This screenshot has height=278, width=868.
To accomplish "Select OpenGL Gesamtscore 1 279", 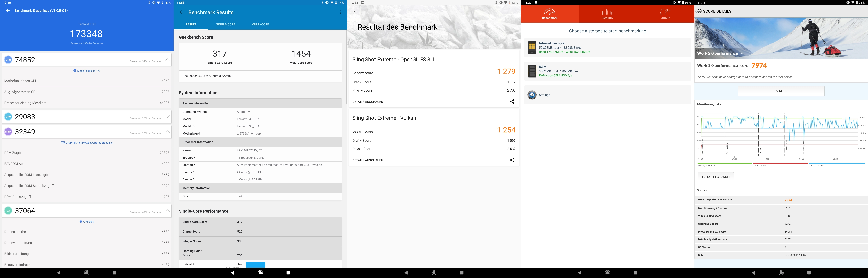I will (506, 72).
